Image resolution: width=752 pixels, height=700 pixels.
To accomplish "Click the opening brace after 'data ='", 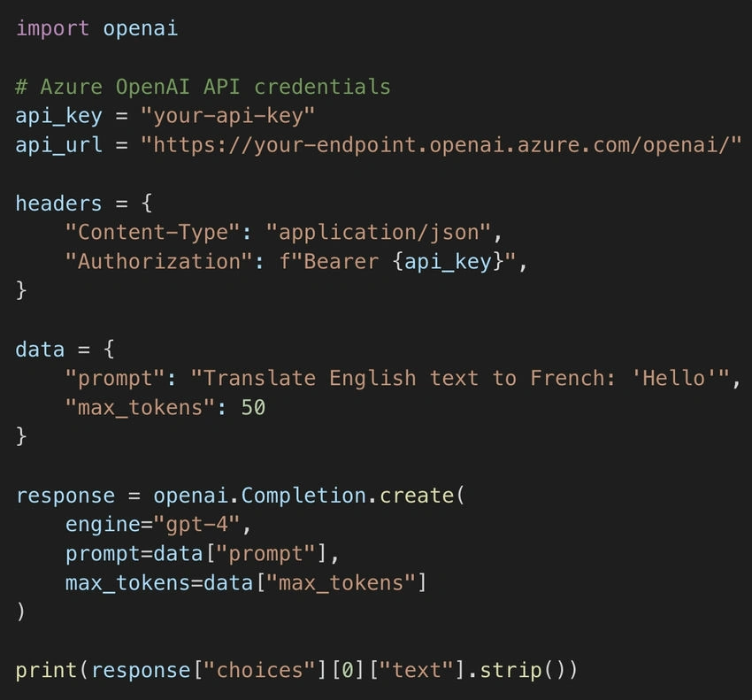I will pos(110,350).
